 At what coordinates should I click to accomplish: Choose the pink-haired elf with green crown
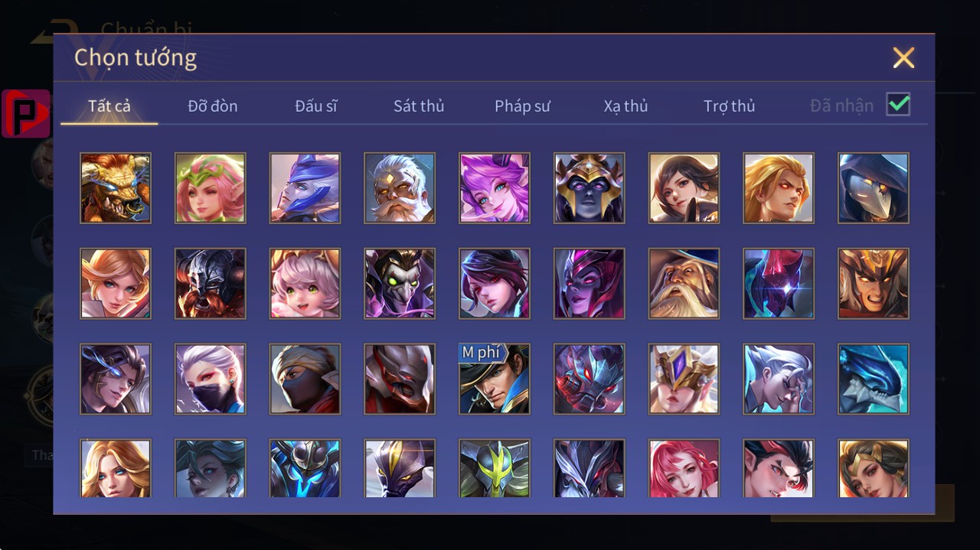tap(211, 188)
